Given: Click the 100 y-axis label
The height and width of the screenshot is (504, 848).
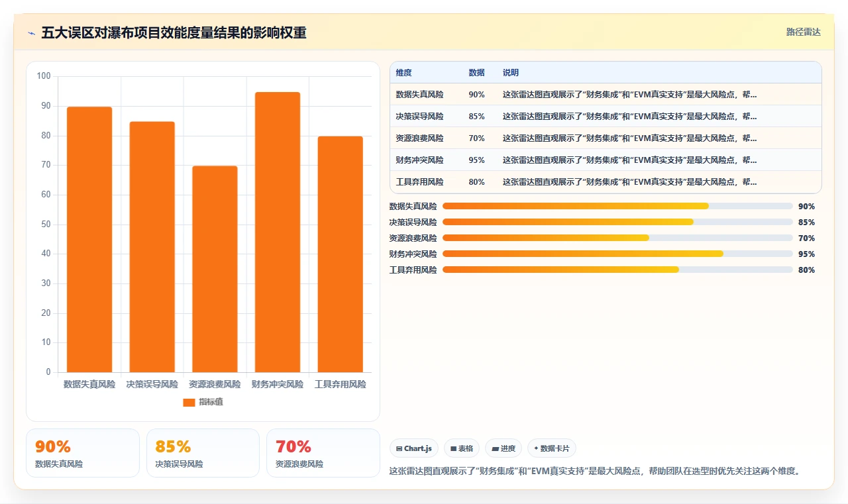Looking at the screenshot, I should (44, 76).
